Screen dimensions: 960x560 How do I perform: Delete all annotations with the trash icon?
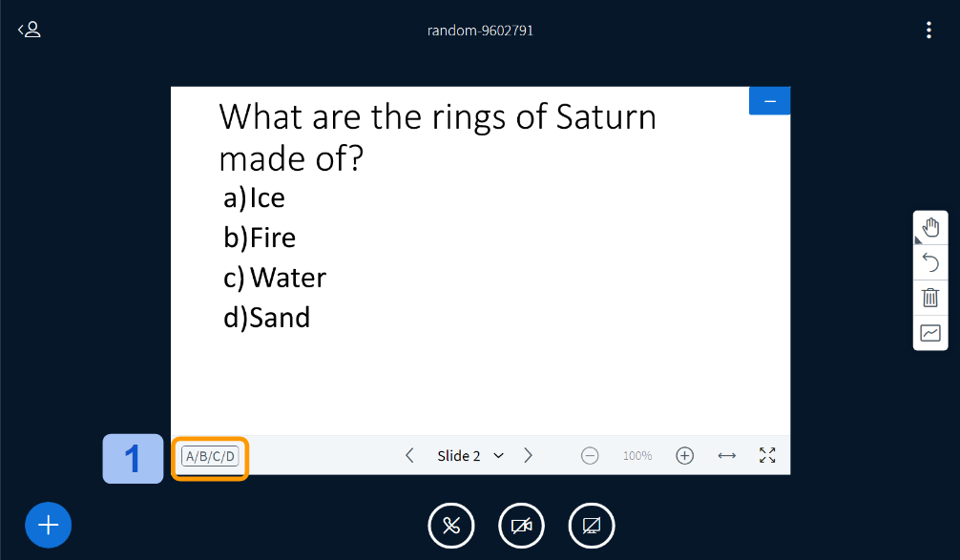click(x=930, y=298)
